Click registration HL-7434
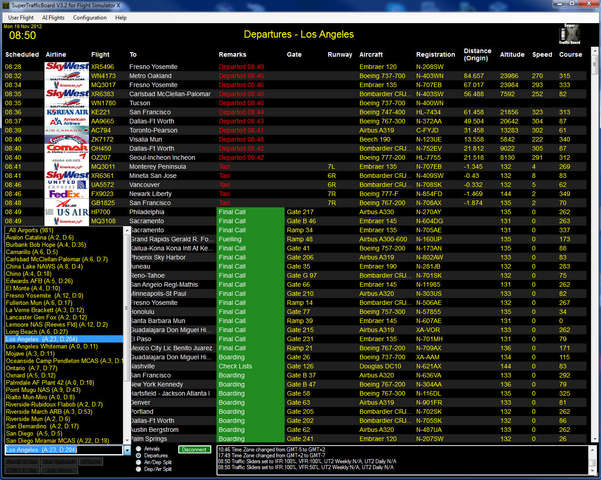Image resolution: width=601 pixels, height=480 pixels. [x=428, y=112]
